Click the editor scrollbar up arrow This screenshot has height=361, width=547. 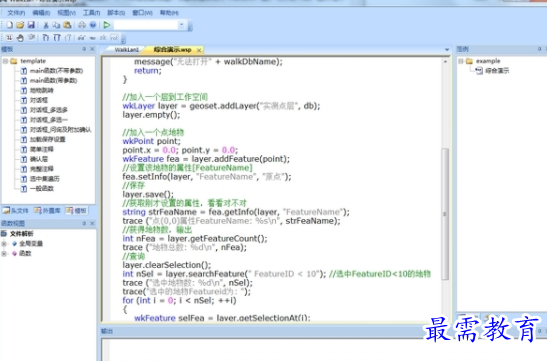(x=445, y=62)
